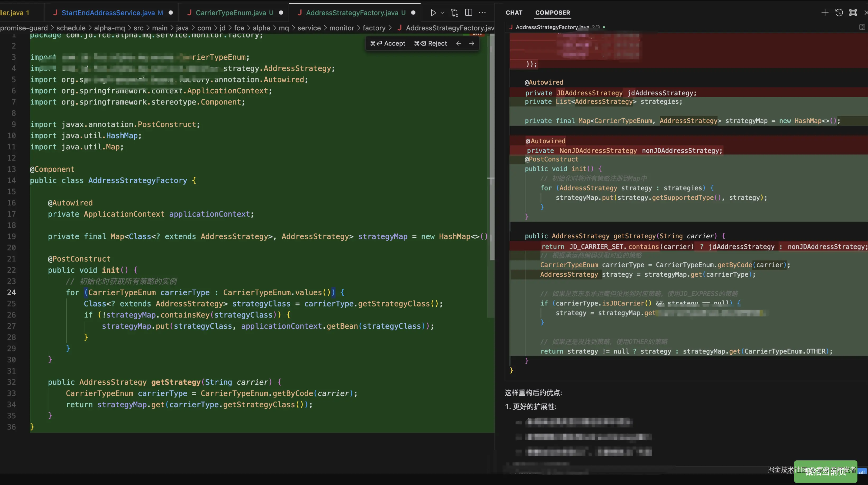The image size is (868, 485).
Task: Switch to the CHAT tab
Action: coord(514,12)
